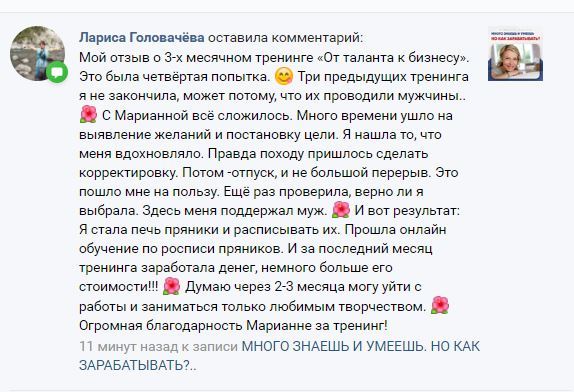Click the quoted title «От таланта к бизнесу»
This screenshot has width=574, height=392.
[392, 57]
